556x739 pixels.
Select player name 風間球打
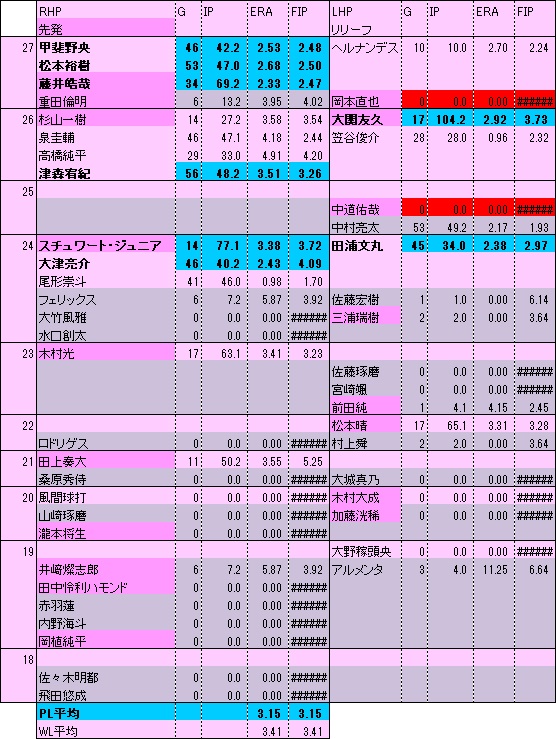coord(106,497)
